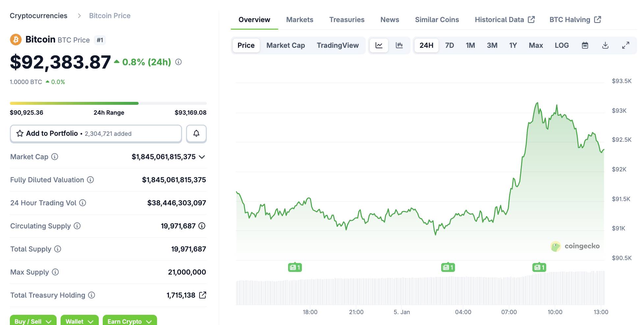This screenshot has height=325, width=644.
Task: Open the calendar date range picker
Action: tap(585, 45)
